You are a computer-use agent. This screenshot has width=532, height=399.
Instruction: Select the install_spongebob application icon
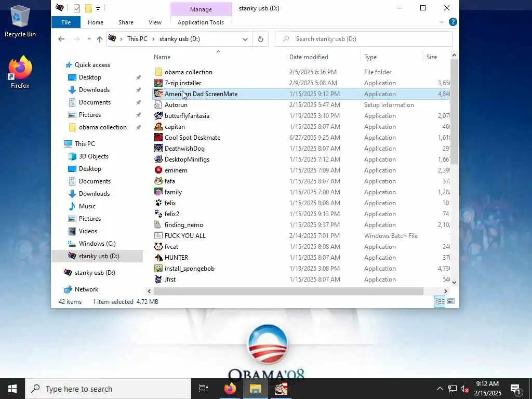click(x=158, y=269)
